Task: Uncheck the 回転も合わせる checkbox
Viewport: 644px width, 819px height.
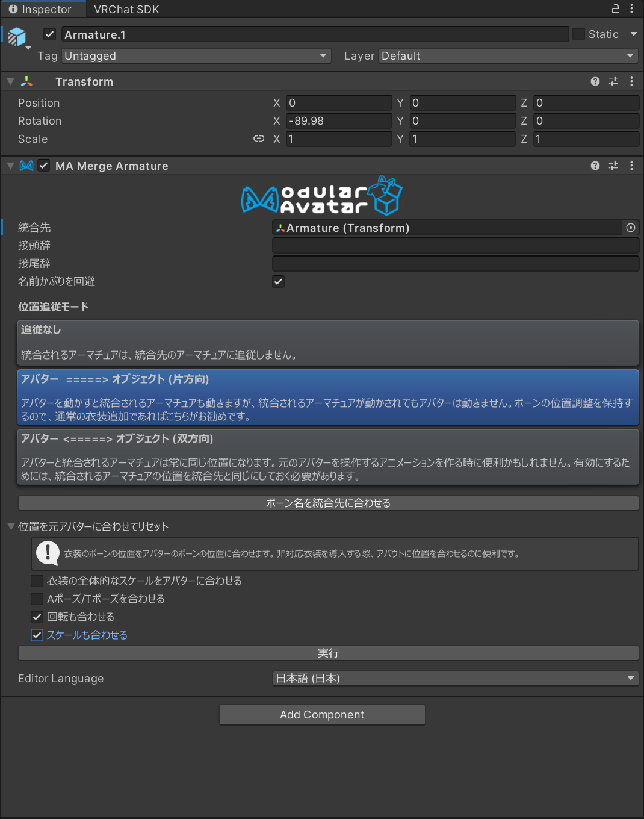Action: (37, 617)
